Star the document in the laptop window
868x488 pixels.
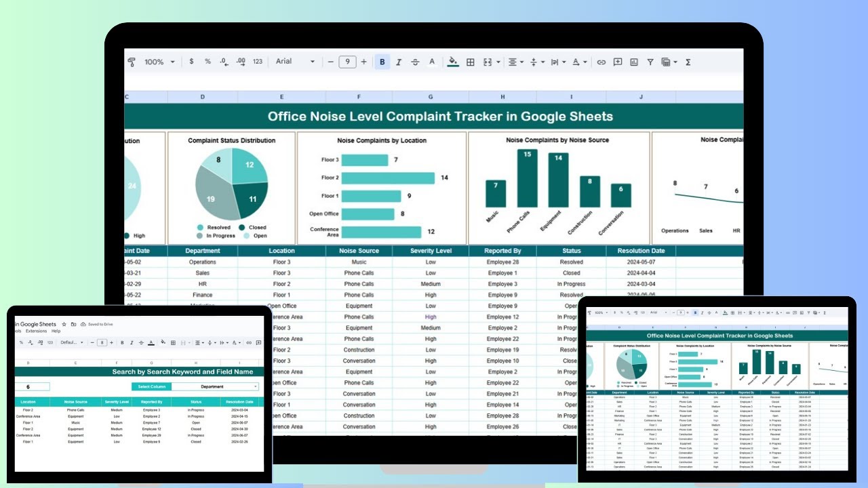[x=64, y=324]
